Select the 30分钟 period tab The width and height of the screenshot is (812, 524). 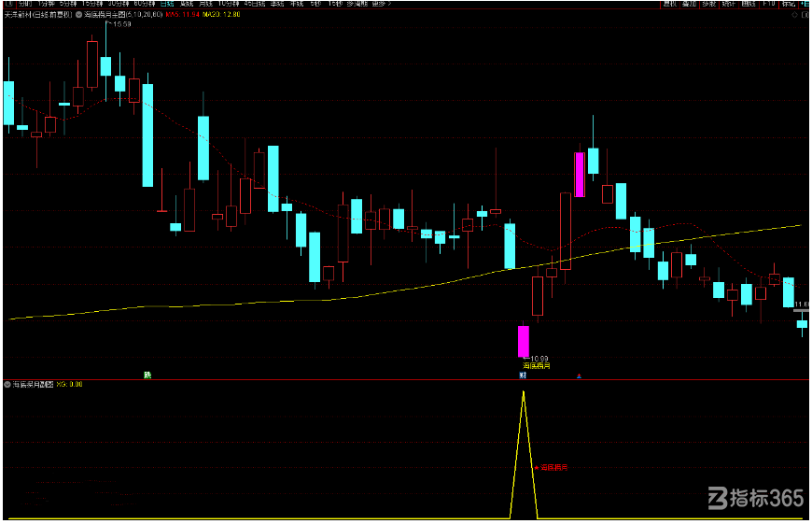(x=119, y=4)
